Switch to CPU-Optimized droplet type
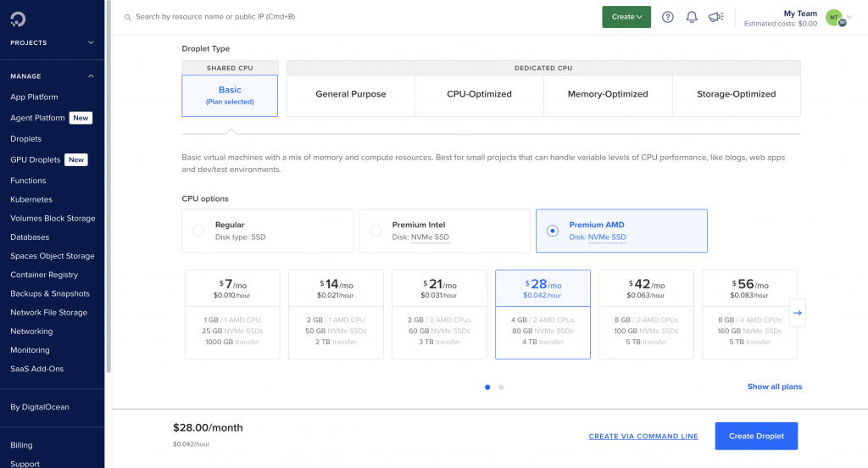The image size is (868, 468). click(x=479, y=94)
